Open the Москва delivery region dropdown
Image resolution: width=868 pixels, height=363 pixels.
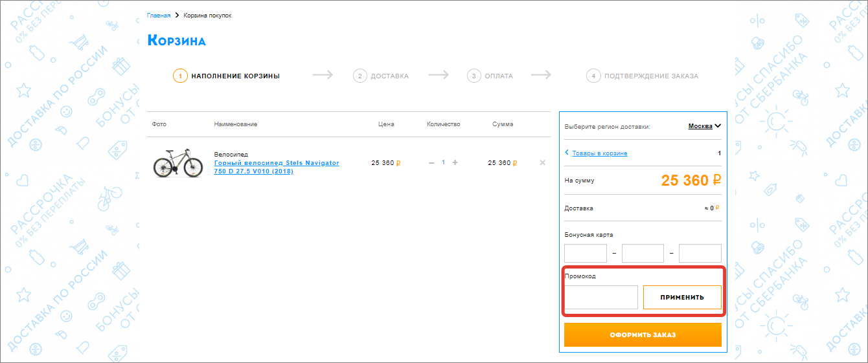click(704, 126)
